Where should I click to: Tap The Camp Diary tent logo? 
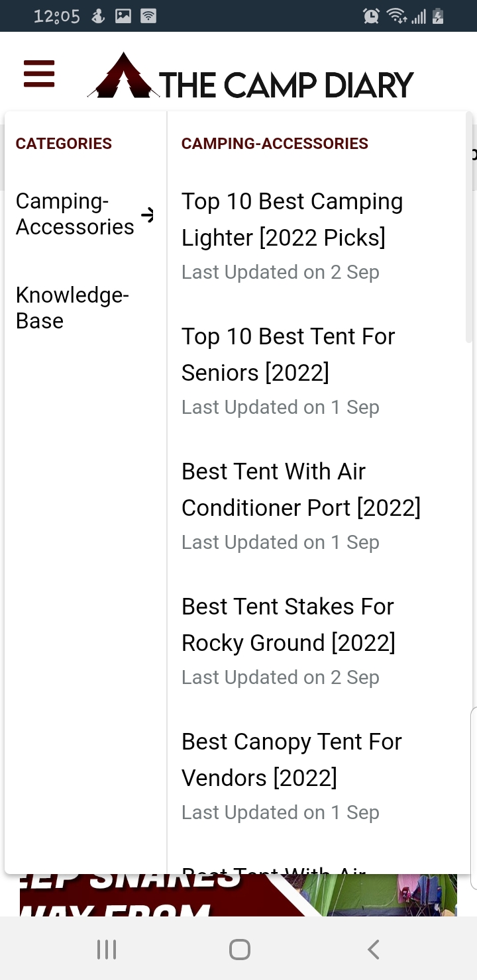click(x=123, y=77)
